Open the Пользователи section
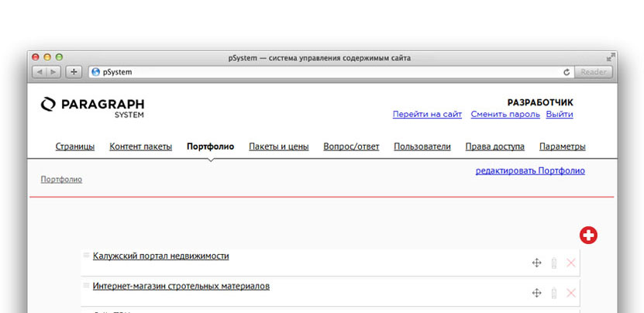The image size is (644, 313). coord(422,146)
